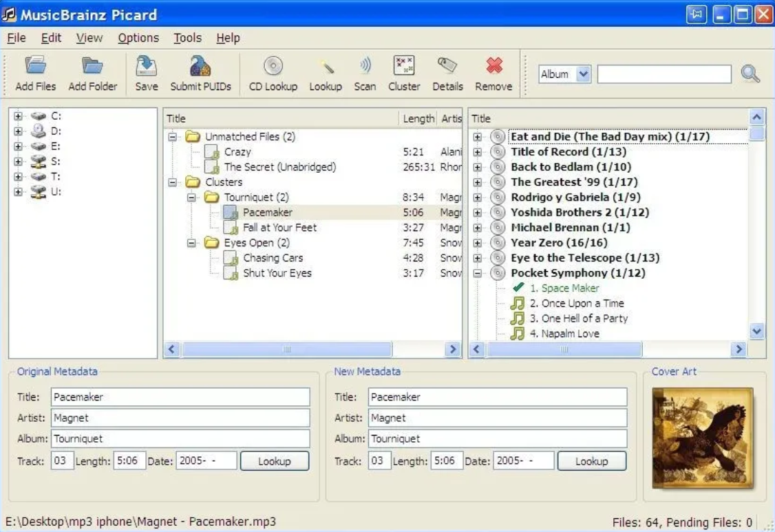This screenshot has height=532, width=775.
Task: Click scroll-down arrow in the album pane
Action: point(756,331)
